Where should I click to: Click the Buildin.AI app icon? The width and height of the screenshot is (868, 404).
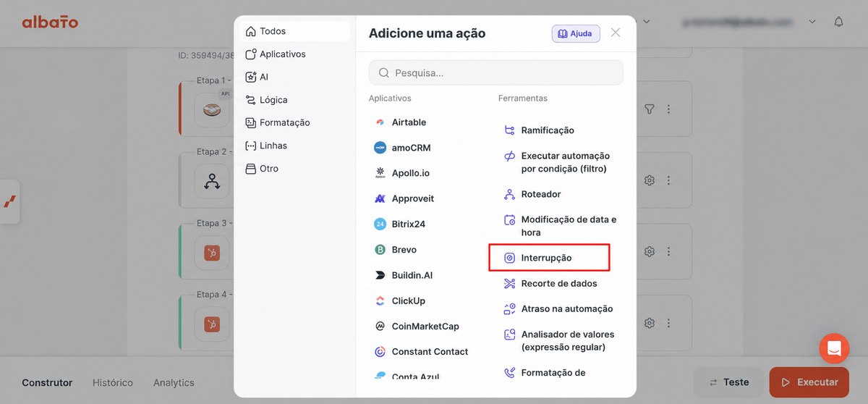380,275
